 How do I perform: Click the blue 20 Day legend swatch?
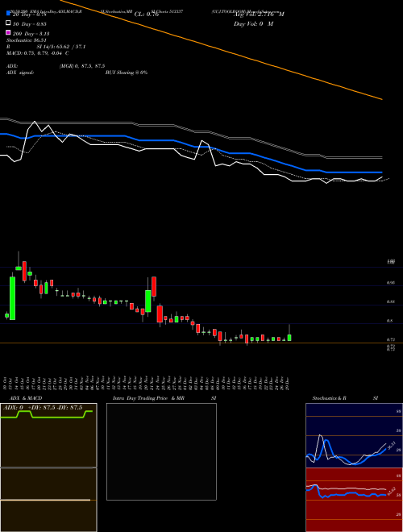click(8, 13)
